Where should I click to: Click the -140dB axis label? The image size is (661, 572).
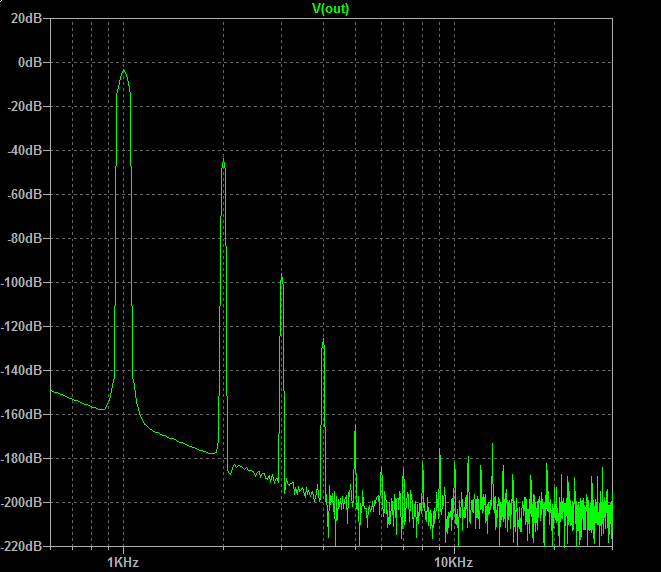tap(22, 371)
